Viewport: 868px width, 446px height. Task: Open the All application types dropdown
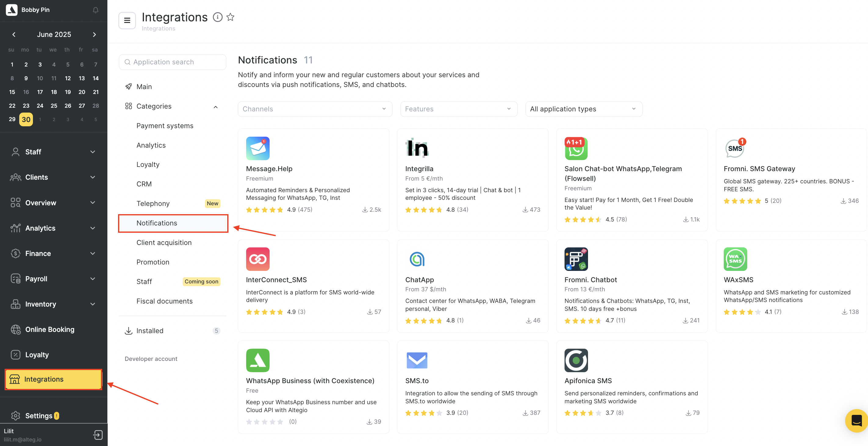(x=584, y=109)
